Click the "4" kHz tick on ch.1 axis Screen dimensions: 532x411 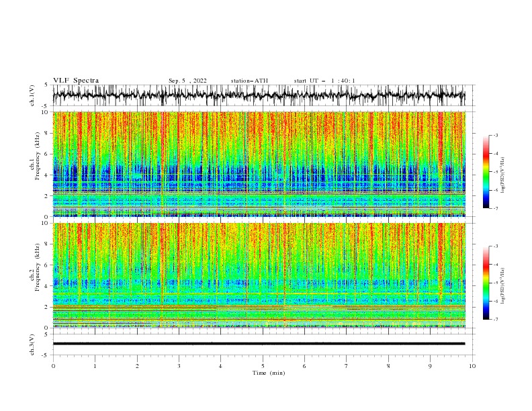click(x=46, y=175)
